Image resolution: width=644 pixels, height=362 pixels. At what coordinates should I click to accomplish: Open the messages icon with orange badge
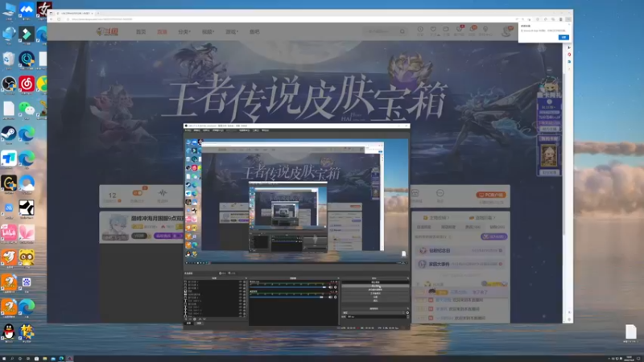[473, 30]
